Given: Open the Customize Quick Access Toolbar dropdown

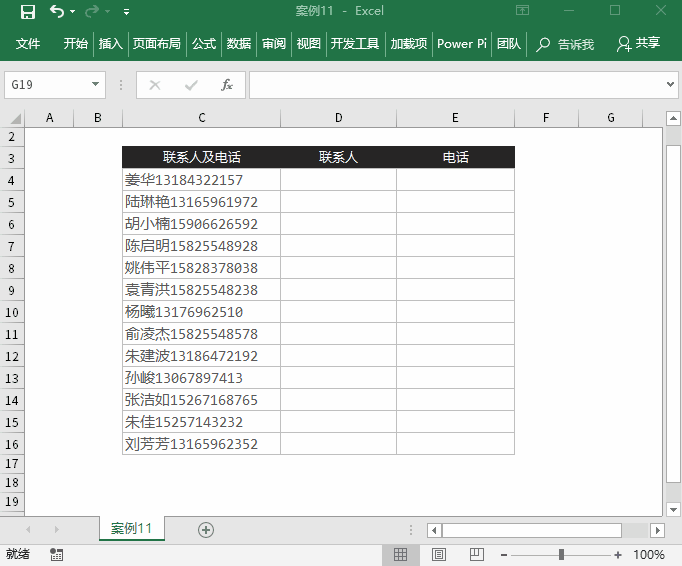Looking at the screenshot, I should point(127,12).
